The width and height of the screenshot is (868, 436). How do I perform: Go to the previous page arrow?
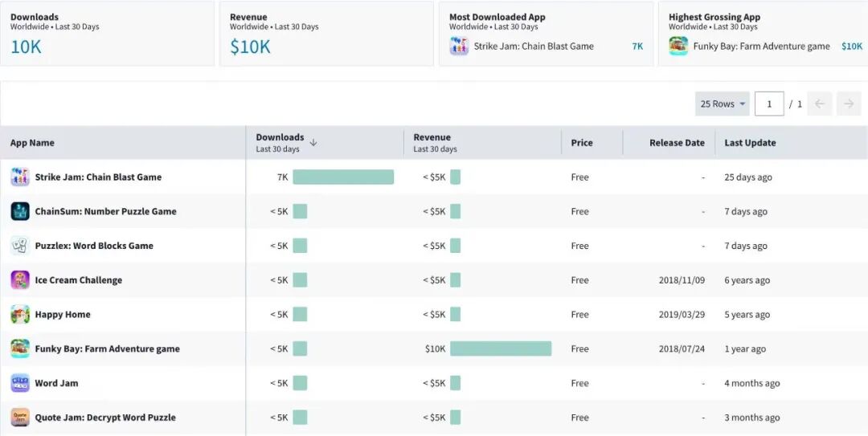point(819,104)
